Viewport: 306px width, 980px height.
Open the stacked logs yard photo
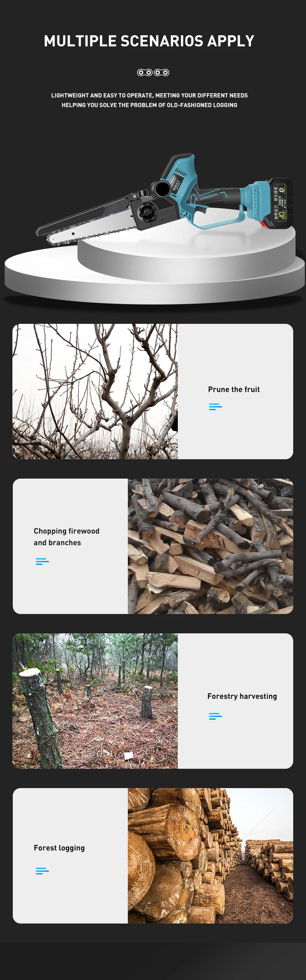[x=210, y=856]
